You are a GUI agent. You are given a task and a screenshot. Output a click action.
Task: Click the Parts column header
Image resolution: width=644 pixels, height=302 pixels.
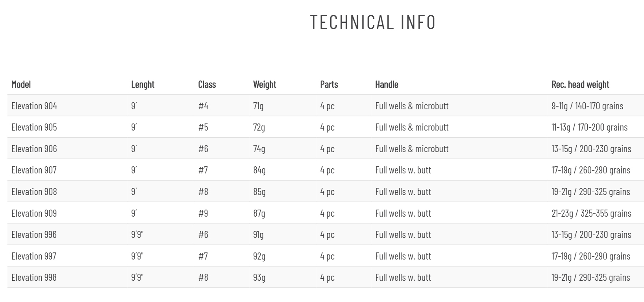point(329,84)
